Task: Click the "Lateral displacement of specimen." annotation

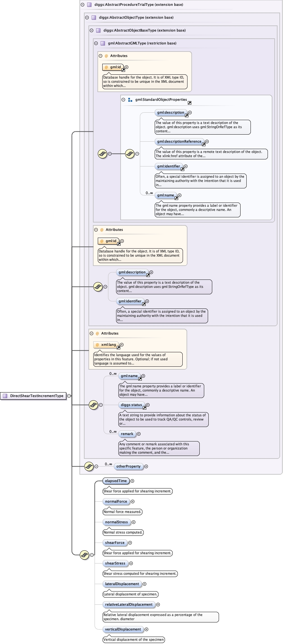Action: click(x=131, y=594)
